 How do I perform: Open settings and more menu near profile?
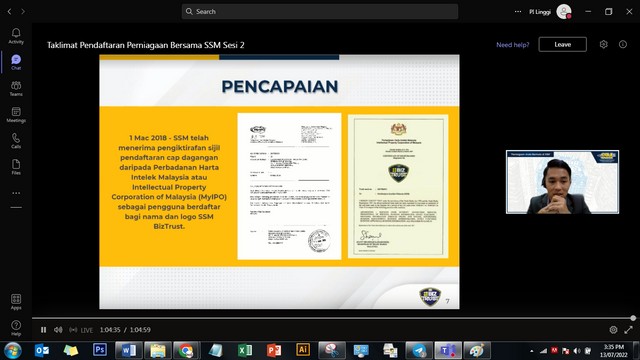point(518,11)
